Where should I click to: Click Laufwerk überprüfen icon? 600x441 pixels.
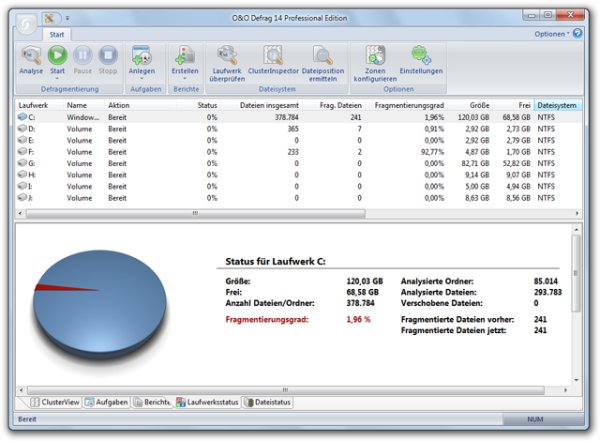[227, 56]
